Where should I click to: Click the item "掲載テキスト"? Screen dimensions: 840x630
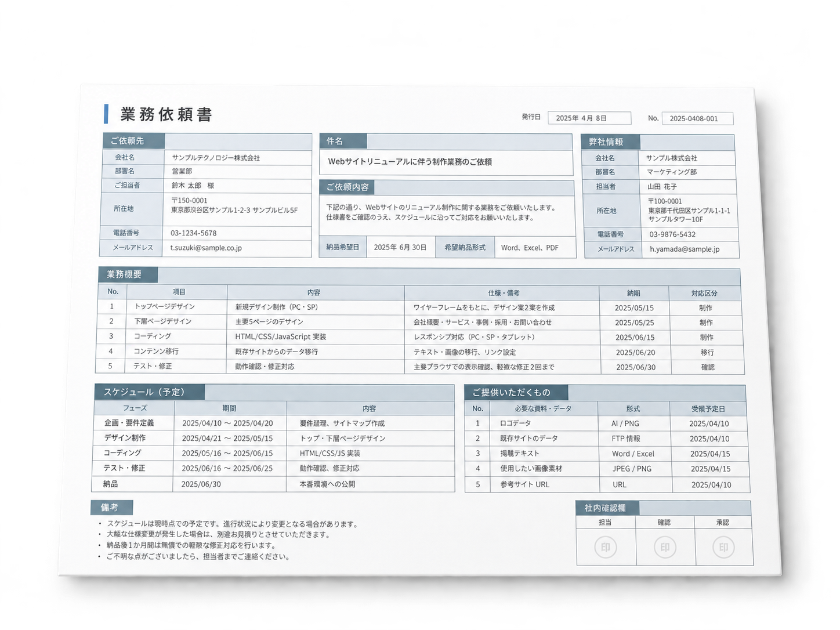pyautogui.click(x=520, y=454)
